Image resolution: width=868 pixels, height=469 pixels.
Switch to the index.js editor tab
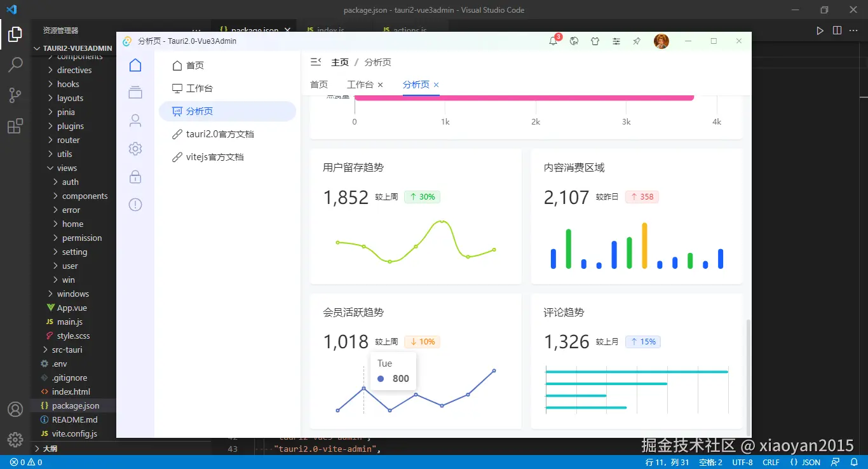point(330,30)
